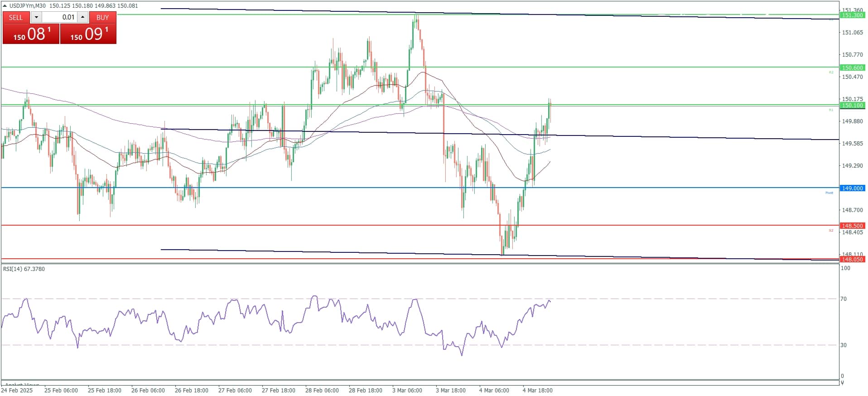The width and height of the screenshot is (868, 396).
Task: Click the sell price 150.08 tile
Action: pyautogui.click(x=31, y=34)
